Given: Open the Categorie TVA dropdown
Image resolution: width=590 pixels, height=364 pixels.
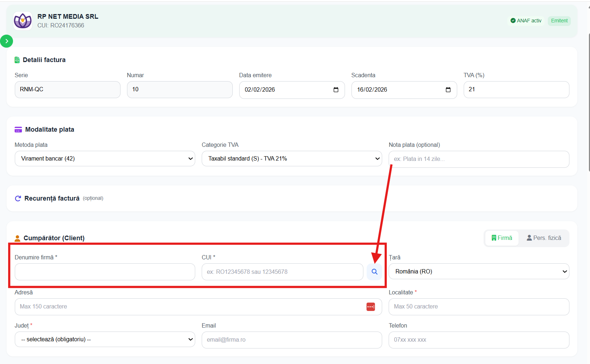Looking at the screenshot, I should pos(292,159).
